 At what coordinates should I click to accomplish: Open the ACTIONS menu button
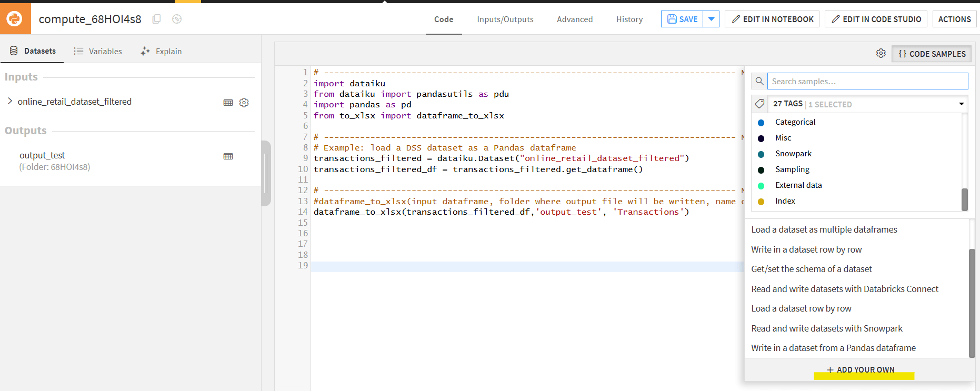pos(954,19)
